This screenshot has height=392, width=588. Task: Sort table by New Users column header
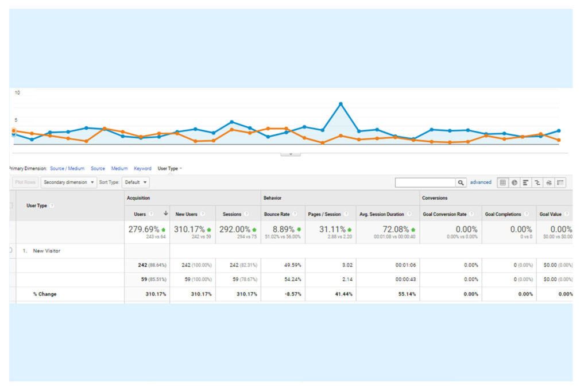pyautogui.click(x=187, y=214)
